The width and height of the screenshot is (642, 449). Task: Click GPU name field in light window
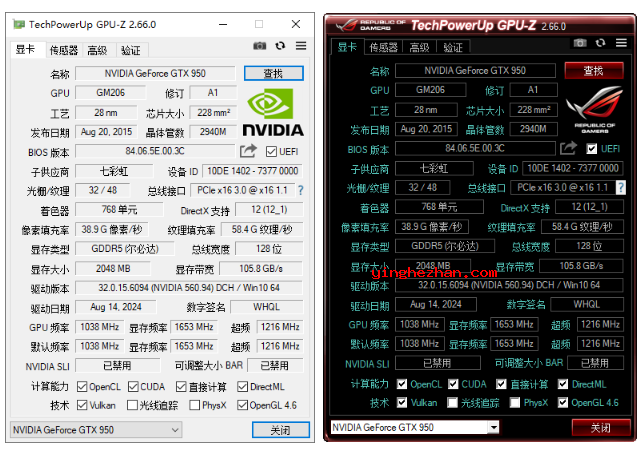click(x=155, y=73)
